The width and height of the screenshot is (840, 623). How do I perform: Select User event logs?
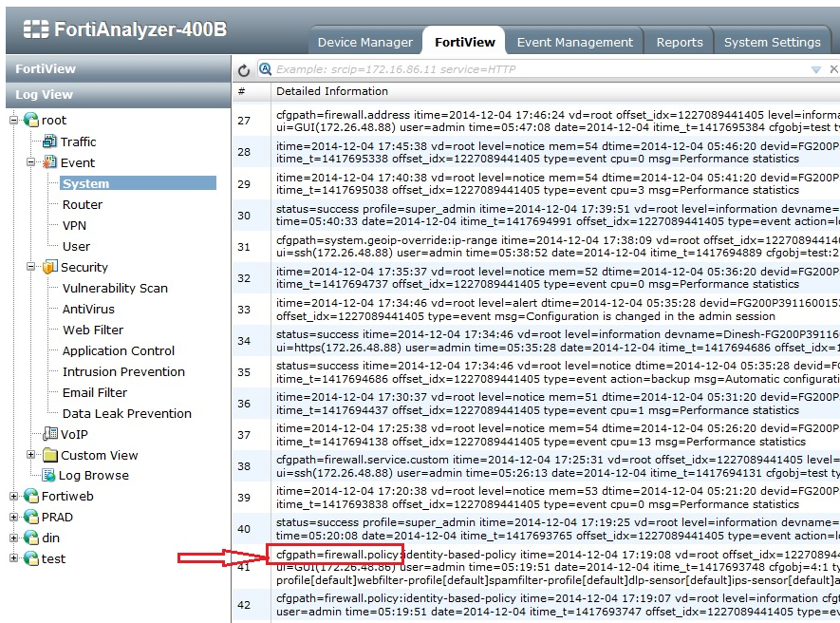pyautogui.click(x=77, y=246)
